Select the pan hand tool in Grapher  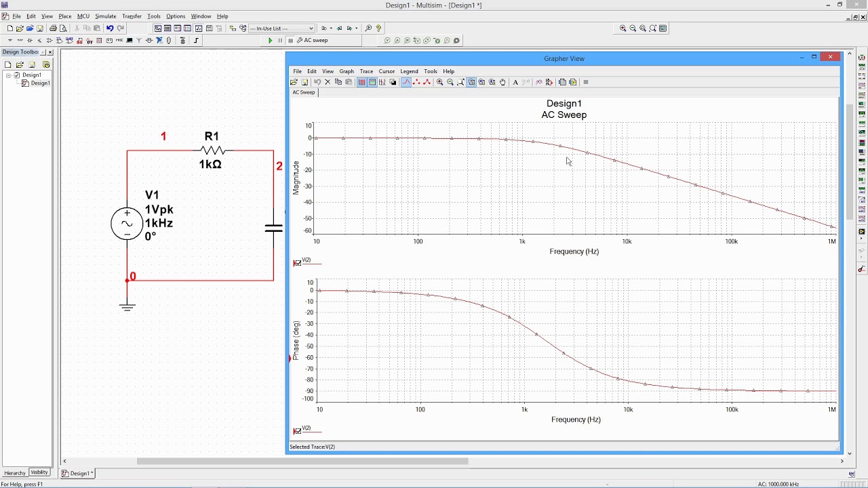(x=502, y=82)
